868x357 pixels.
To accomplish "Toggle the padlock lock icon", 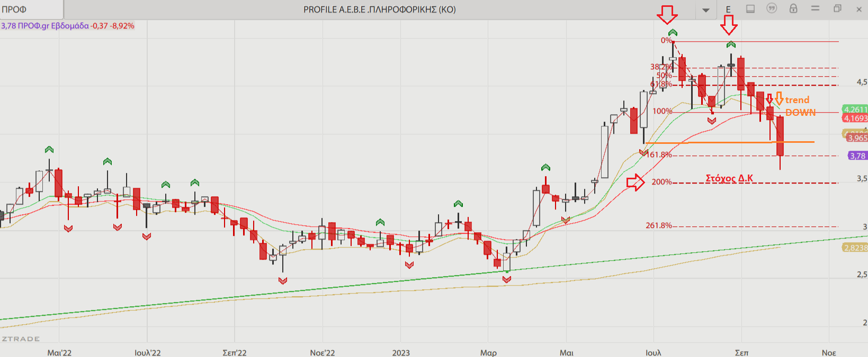I will [793, 8].
